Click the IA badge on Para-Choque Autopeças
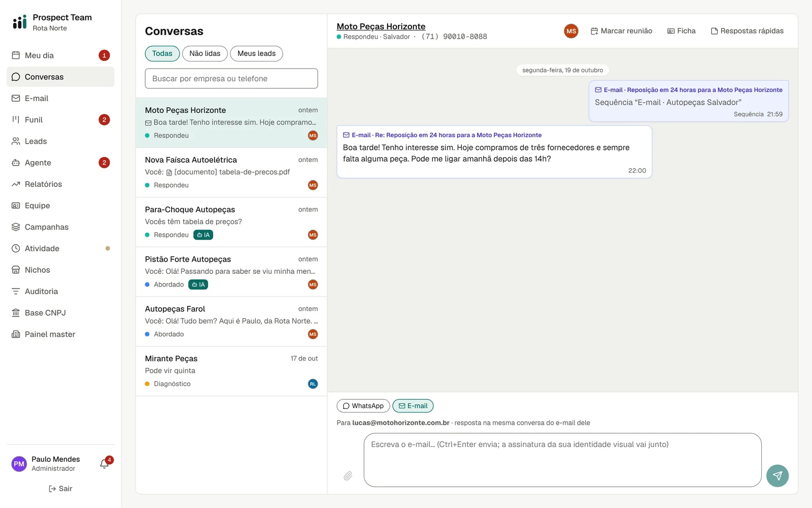The image size is (812, 508). point(203,235)
